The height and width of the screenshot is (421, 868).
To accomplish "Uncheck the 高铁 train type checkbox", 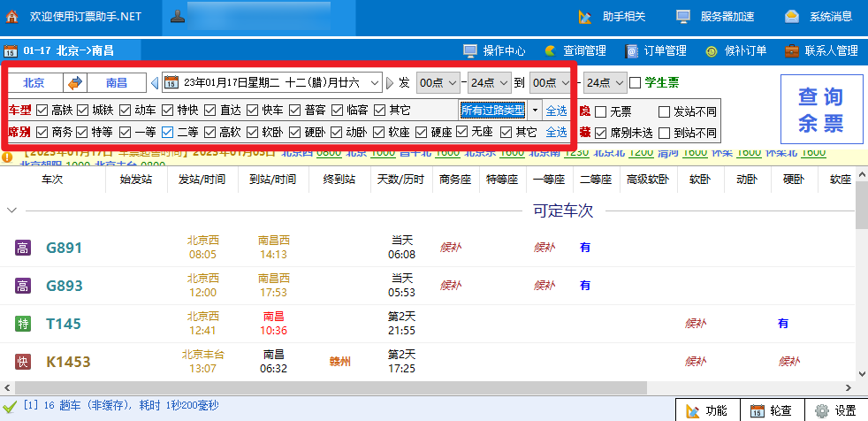I will point(42,111).
